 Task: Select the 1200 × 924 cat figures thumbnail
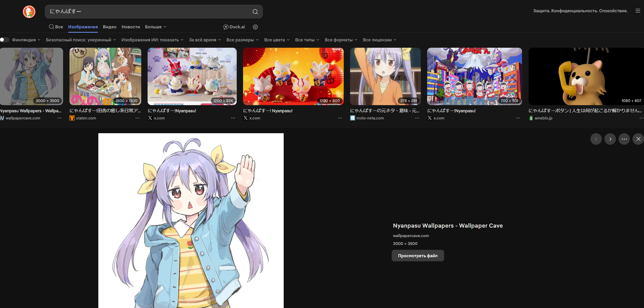(x=192, y=76)
